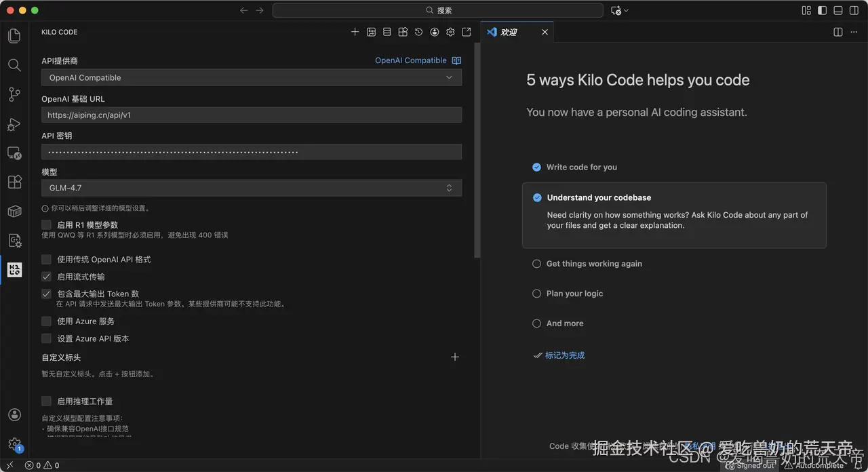Open the Search view in activity bar
The height and width of the screenshot is (472, 868).
coord(14,65)
